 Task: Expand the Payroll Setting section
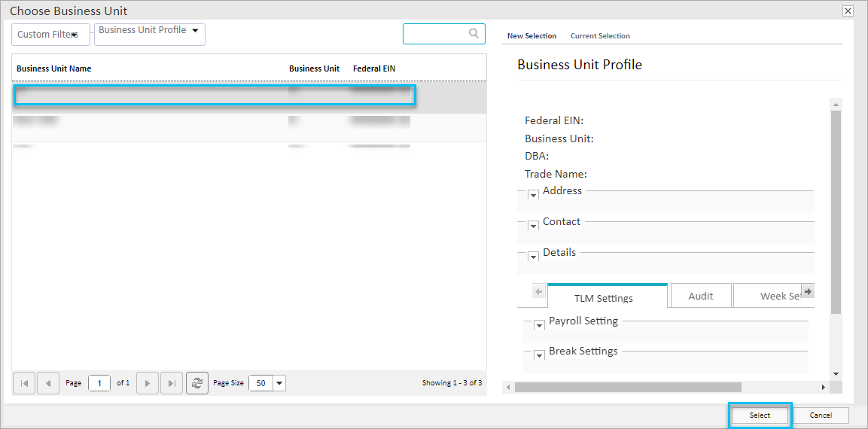(x=539, y=325)
